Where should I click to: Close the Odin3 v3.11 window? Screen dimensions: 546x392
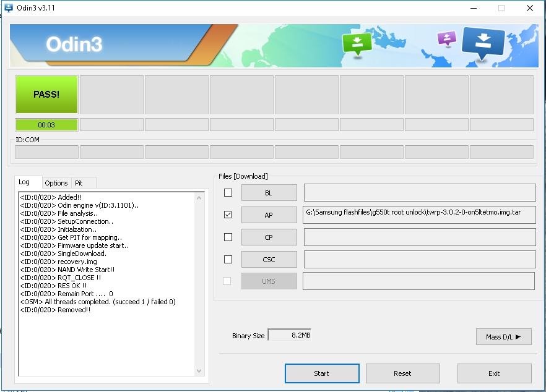click(530, 8)
